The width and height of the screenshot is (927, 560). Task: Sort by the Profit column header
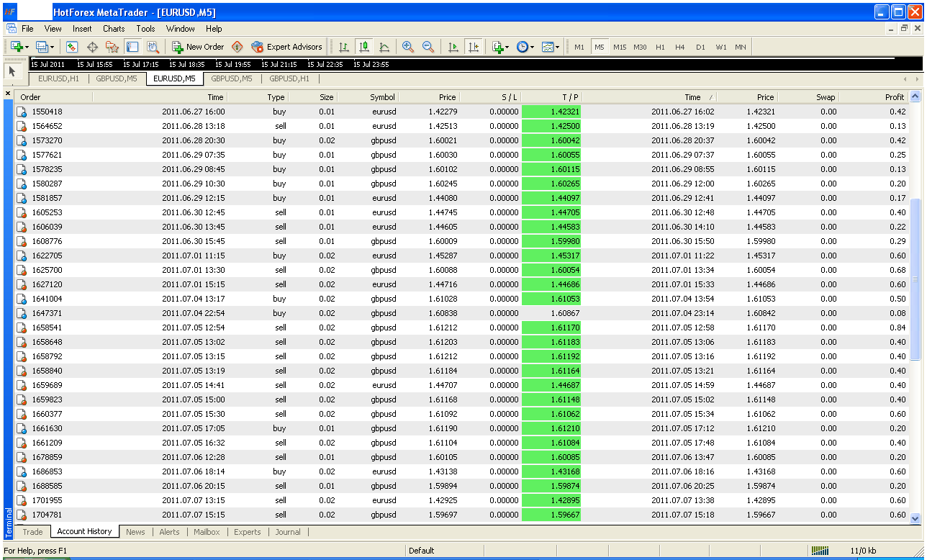(873, 97)
